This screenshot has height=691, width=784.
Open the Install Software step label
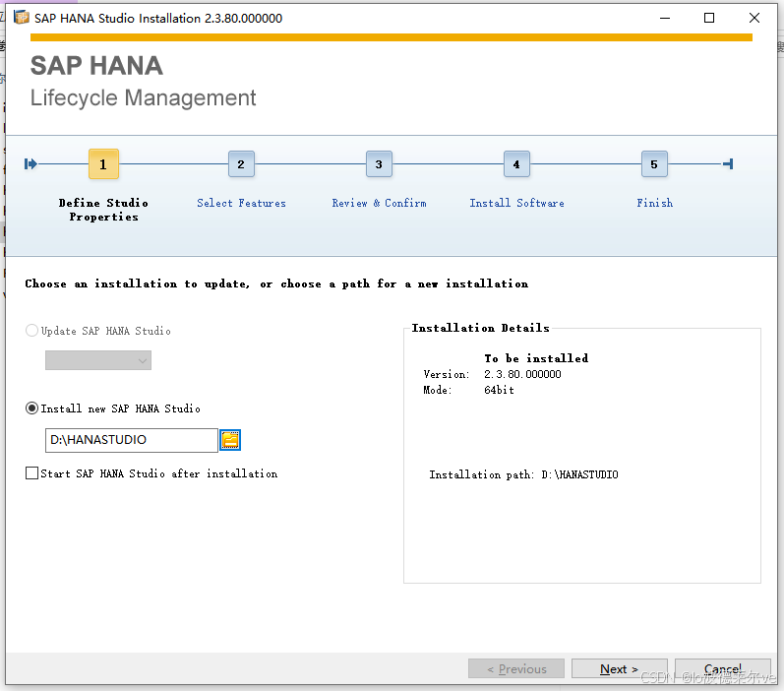pos(516,203)
